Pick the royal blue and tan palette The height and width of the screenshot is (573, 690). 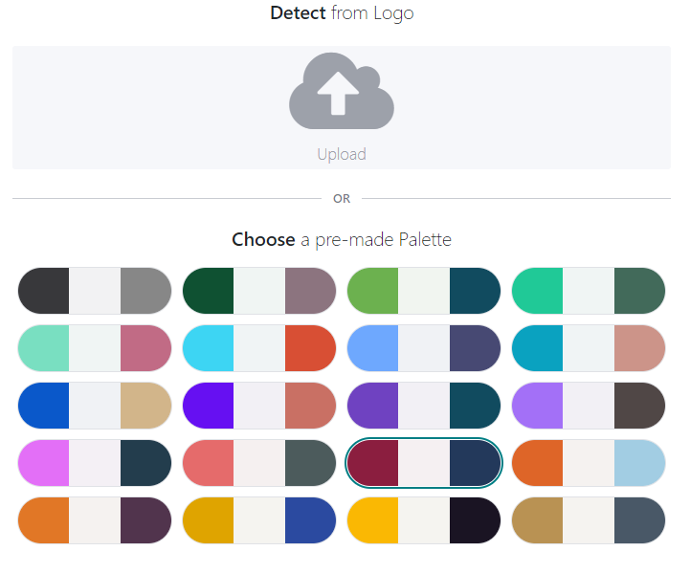[95, 405]
